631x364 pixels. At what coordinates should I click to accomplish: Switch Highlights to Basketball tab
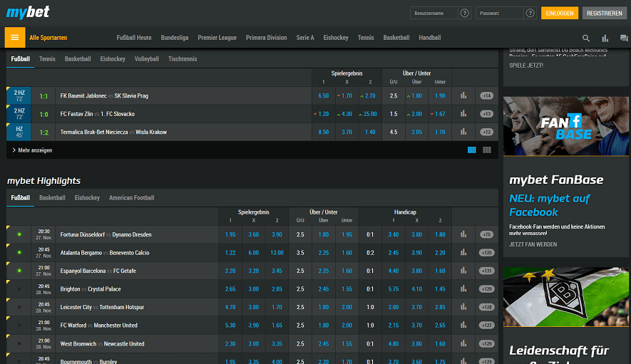(52, 197)
